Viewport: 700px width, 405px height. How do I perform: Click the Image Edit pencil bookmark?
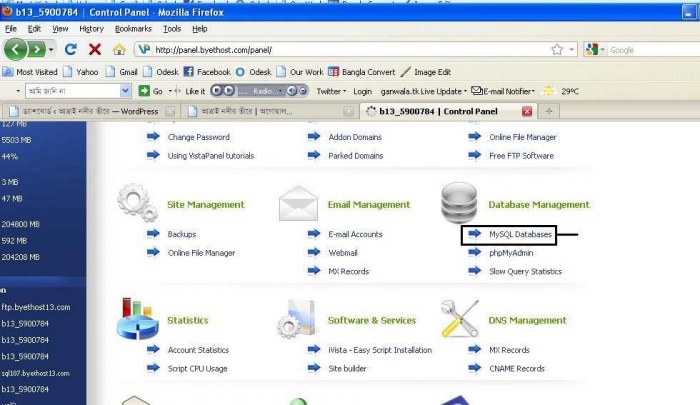pos(405,72)
